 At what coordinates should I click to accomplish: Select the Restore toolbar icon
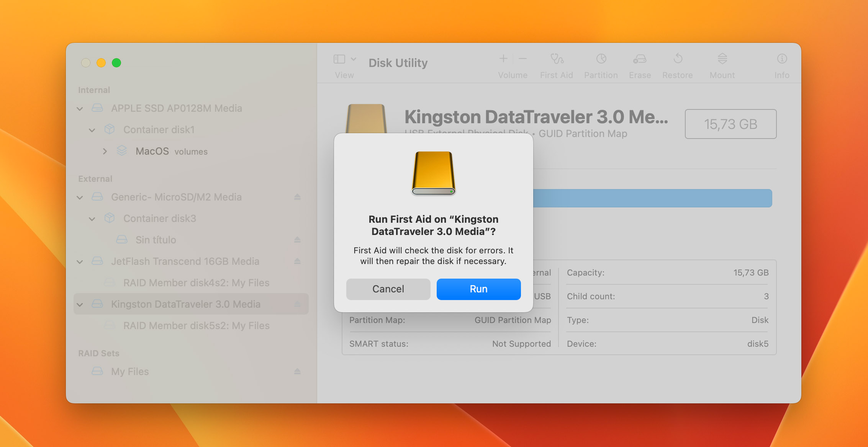[678, 59]
